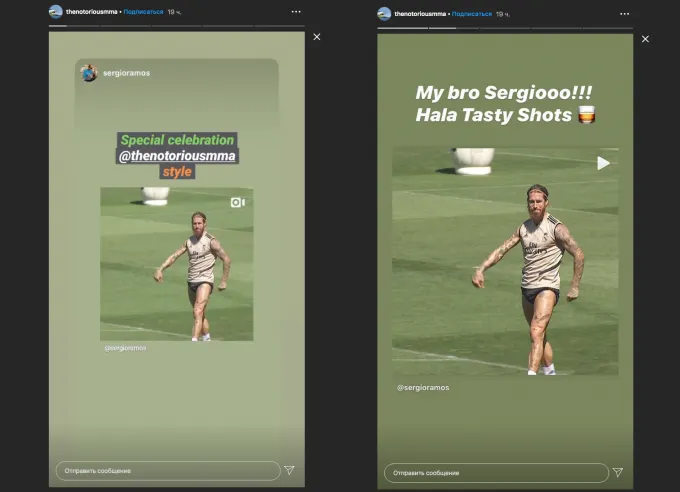The width and height of the screenshot is (680, 492).
Task: Focus message field in Special celebration story
Action: (167, 470)
